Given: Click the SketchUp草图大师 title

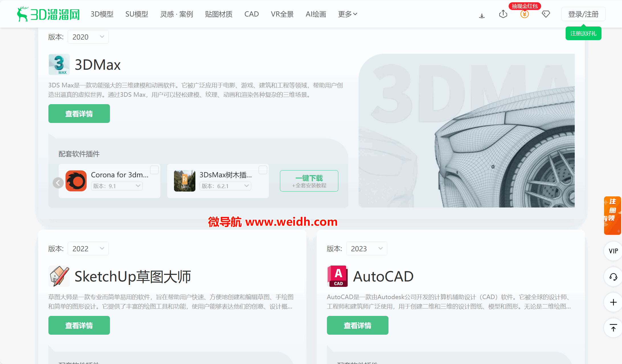Looking at the screenshot, I should tap(133, 276).
